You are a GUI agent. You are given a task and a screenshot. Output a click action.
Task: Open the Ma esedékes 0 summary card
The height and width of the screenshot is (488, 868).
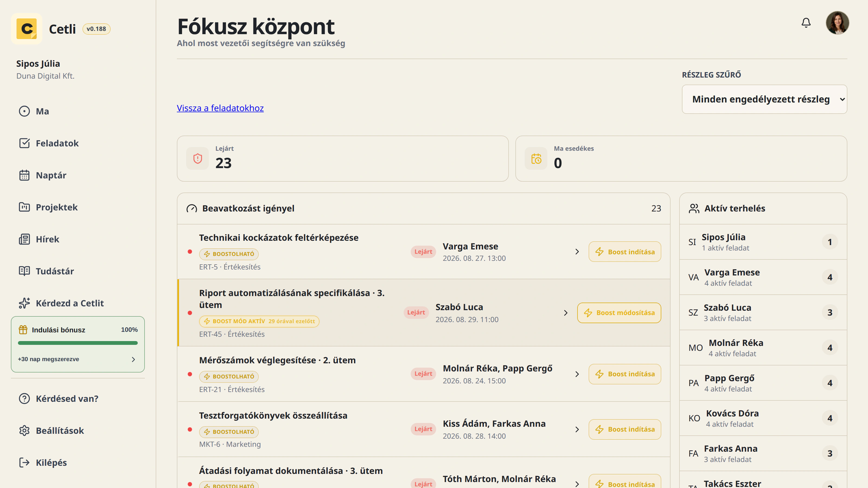click(x=681, y=159)
